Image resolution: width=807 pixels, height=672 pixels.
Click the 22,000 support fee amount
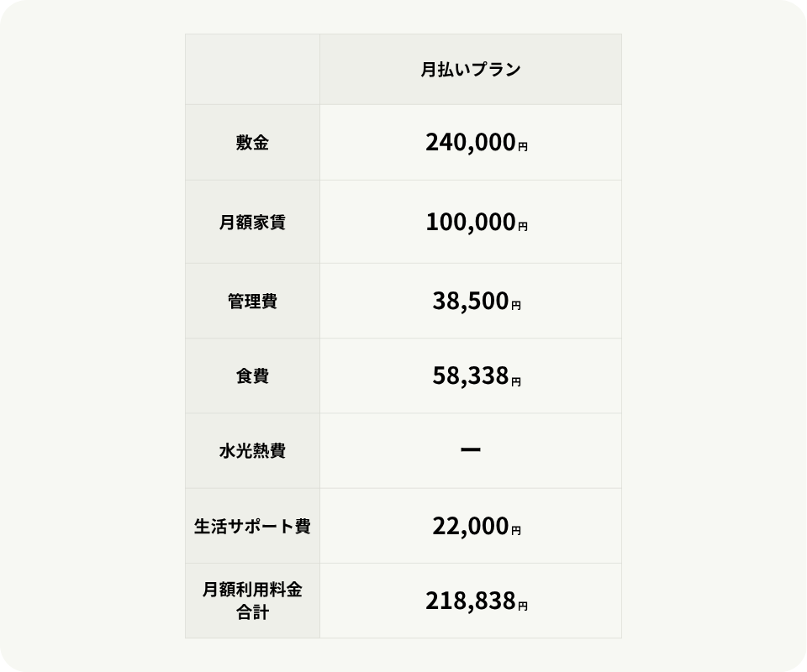click(x=470, y=527)
